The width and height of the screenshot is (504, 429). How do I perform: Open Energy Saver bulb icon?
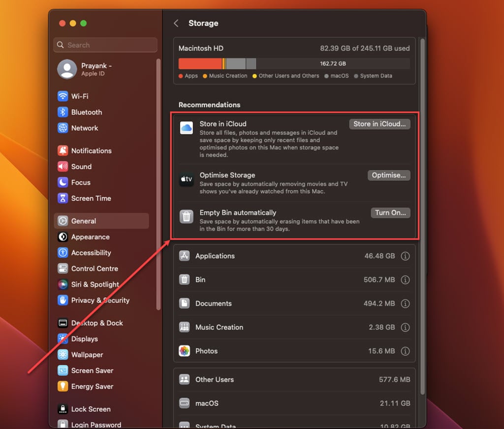click(63, 386)
